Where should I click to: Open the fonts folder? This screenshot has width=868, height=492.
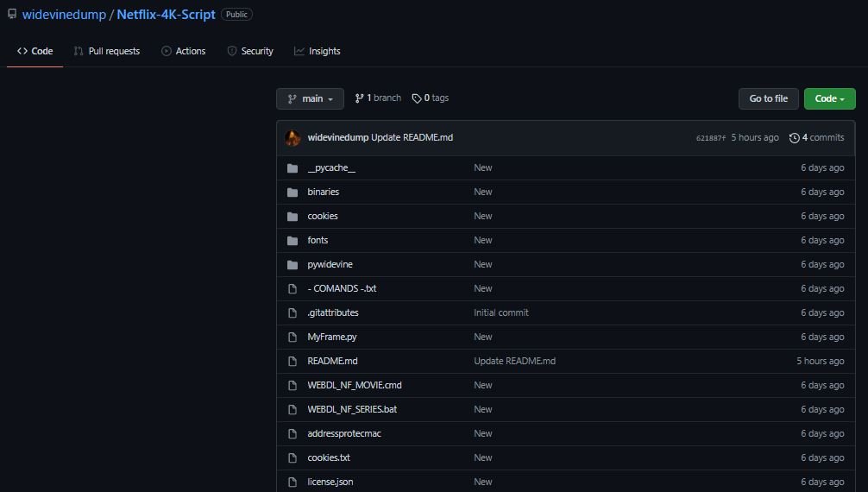tap(318, 240)
